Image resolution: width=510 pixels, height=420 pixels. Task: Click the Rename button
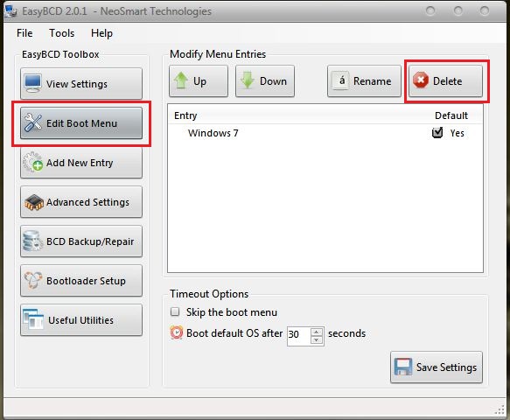click(x=364, y=80)
